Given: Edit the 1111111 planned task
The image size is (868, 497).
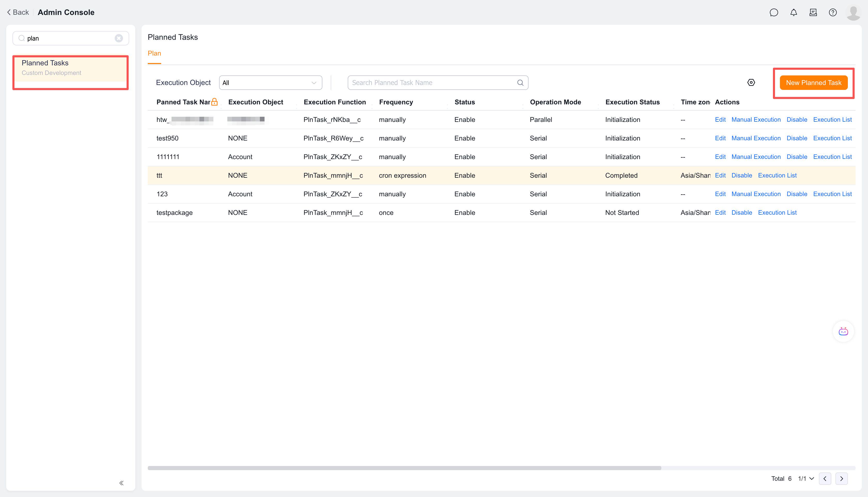Looking at the screenshot, I should point(720,157).
